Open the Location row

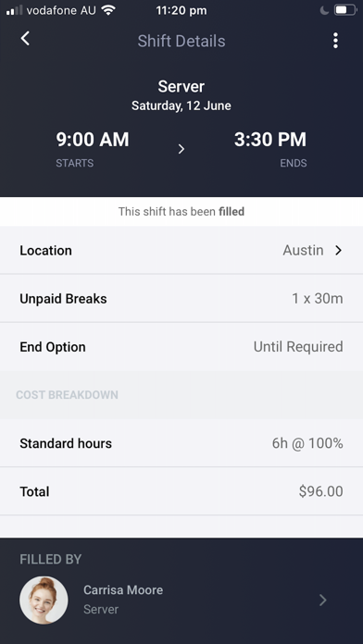pos(181,250)
